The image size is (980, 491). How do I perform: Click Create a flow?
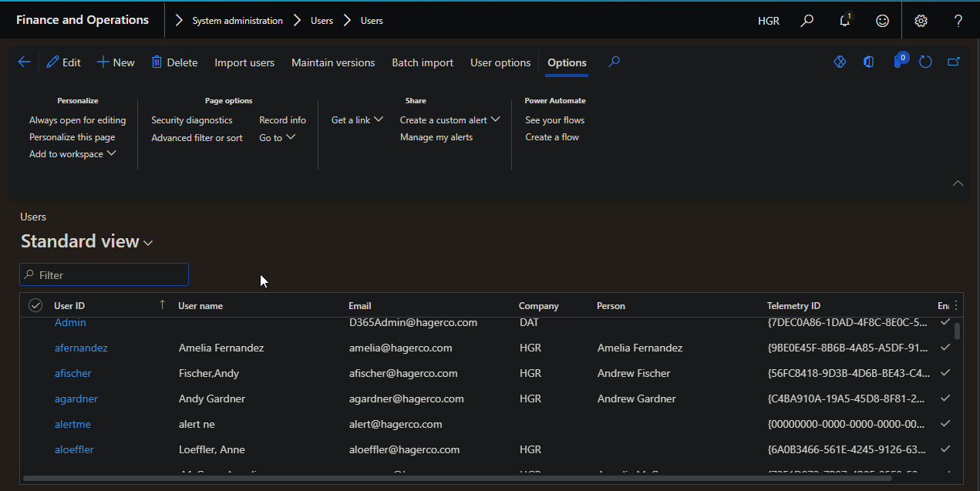coord(552,137)
